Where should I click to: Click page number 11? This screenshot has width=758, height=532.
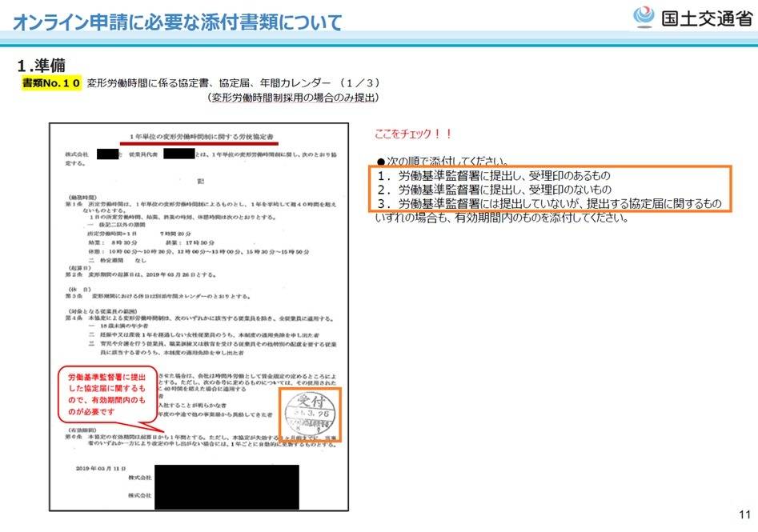[742, 514]
